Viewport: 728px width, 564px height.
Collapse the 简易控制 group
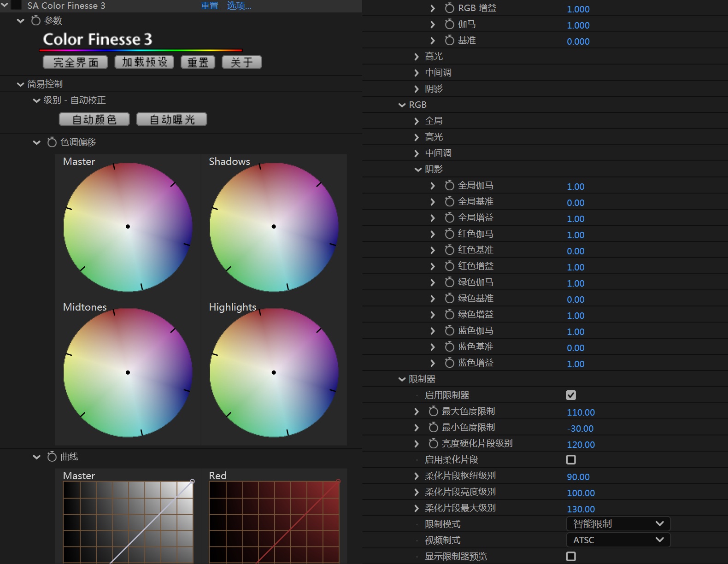point(20,84)
